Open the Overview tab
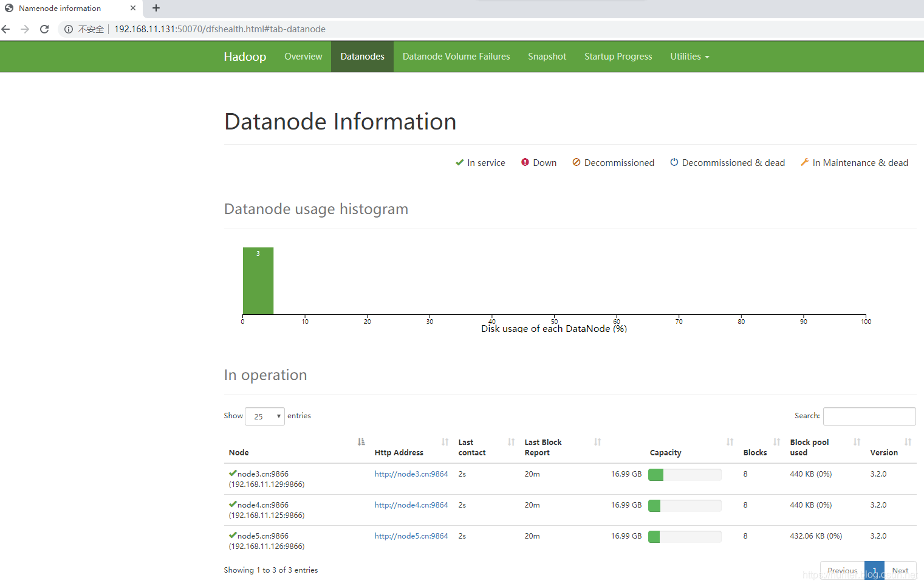 click(x=303, y=57)
